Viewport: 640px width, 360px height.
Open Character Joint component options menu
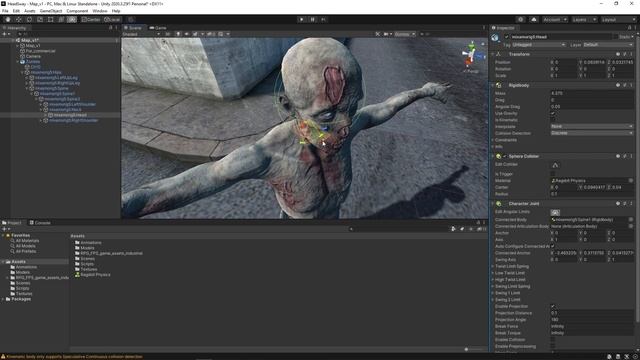631,203
